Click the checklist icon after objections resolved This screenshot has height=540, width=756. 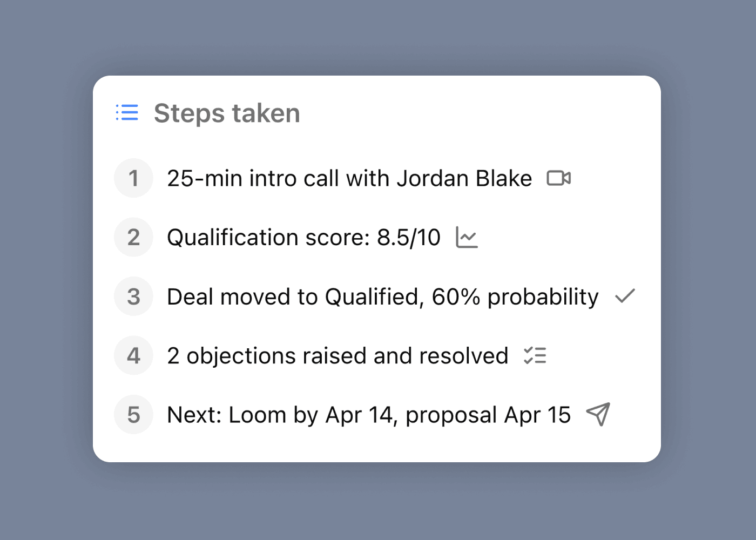535,356
